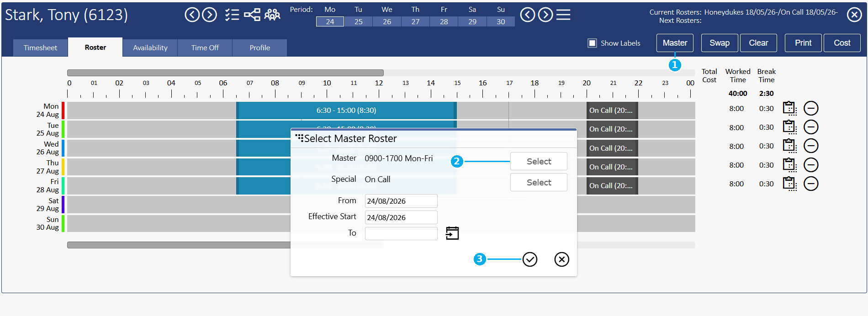The image size is (868, 316).
Task: Switch to the Availability tab
Action: [x=150, y=48]
